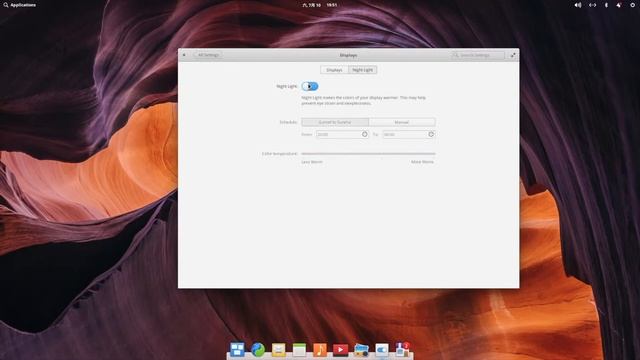Open the From time clock picker
This screenshot has height=360, width=640.
(364, 134)
